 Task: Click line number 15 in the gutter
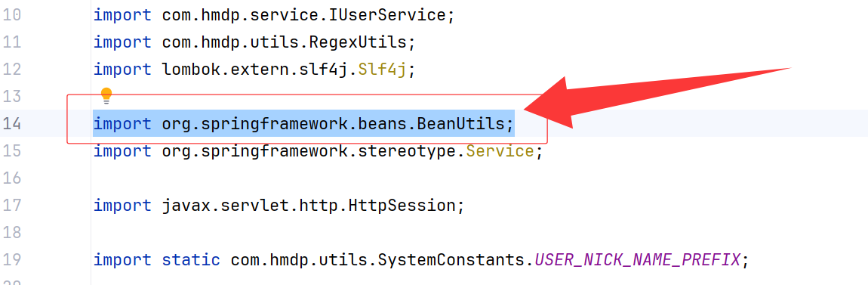(x=11, y=151)
